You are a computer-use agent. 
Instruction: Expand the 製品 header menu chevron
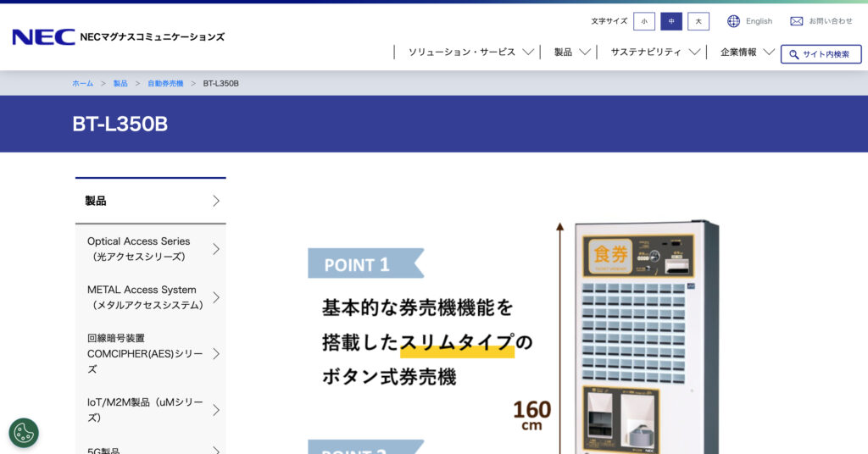585,52
